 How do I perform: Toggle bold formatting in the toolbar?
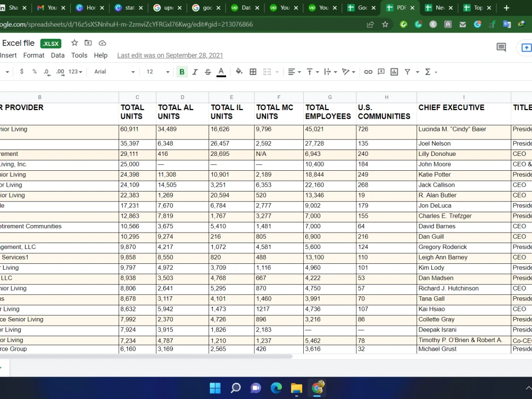pos(182,72)
